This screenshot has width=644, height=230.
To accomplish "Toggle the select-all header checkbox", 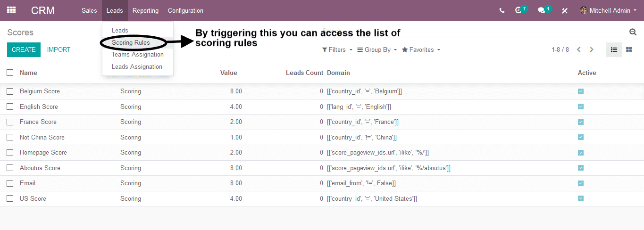I will tap(10, 73).
